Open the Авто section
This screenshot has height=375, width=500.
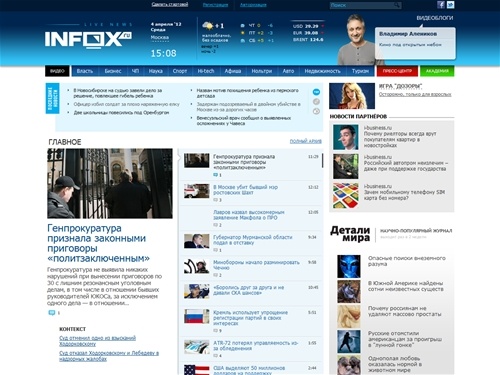(x=288, y=71)
